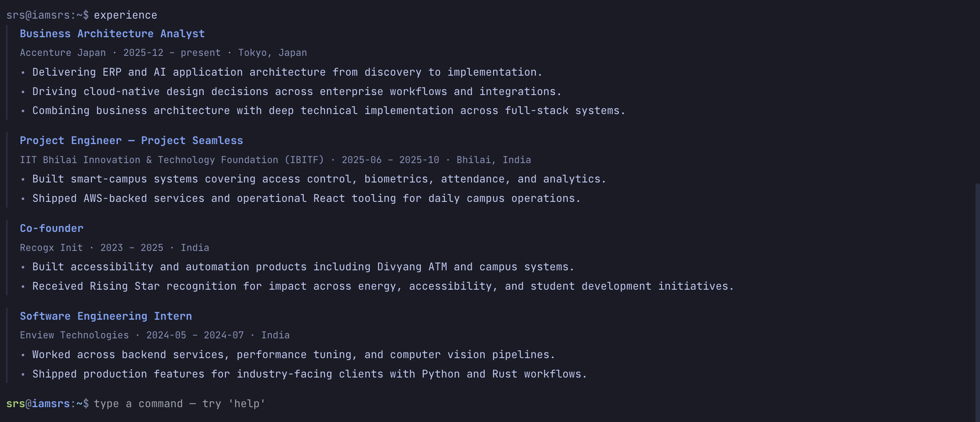Click the bullet about Delivering ERP and AI
This screenshot has width=980, height=422.
point(287,72)
